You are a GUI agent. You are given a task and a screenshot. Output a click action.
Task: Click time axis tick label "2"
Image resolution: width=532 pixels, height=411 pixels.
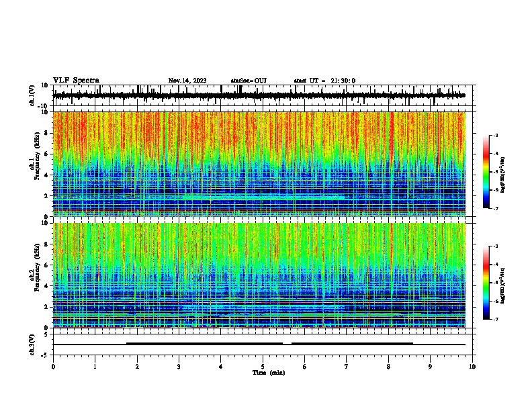pos(137,367)
